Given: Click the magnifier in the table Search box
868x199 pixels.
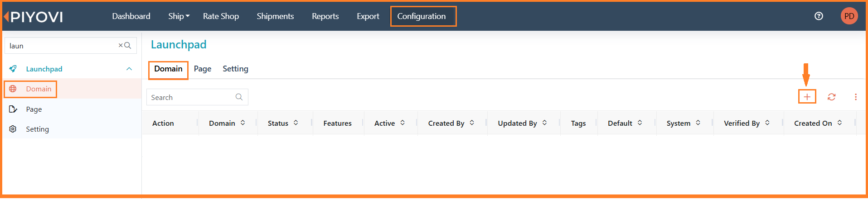Looking at the screenshot, I should 239,97.
